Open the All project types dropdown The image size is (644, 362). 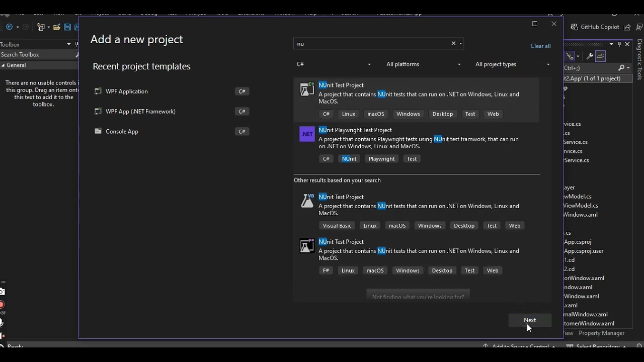coord(512,64)
